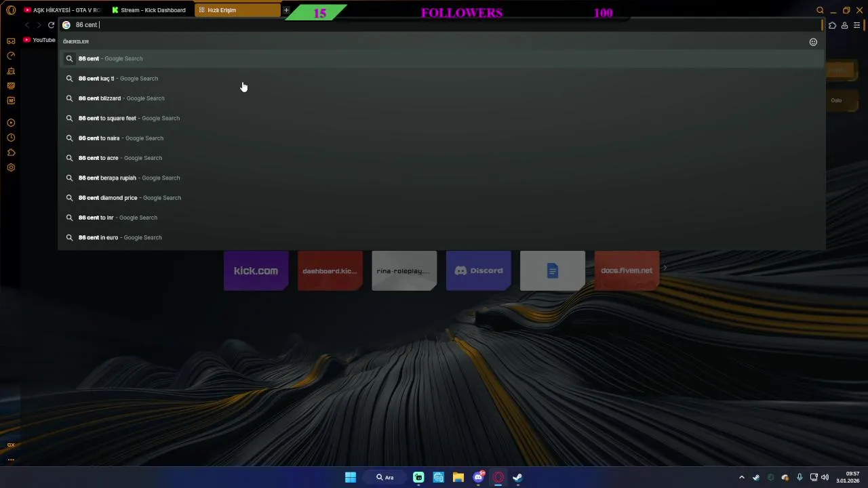868x488 pixels.
Task: Open the emoji smiley picker
Action: pyautogui.click(x=813, y=42)
